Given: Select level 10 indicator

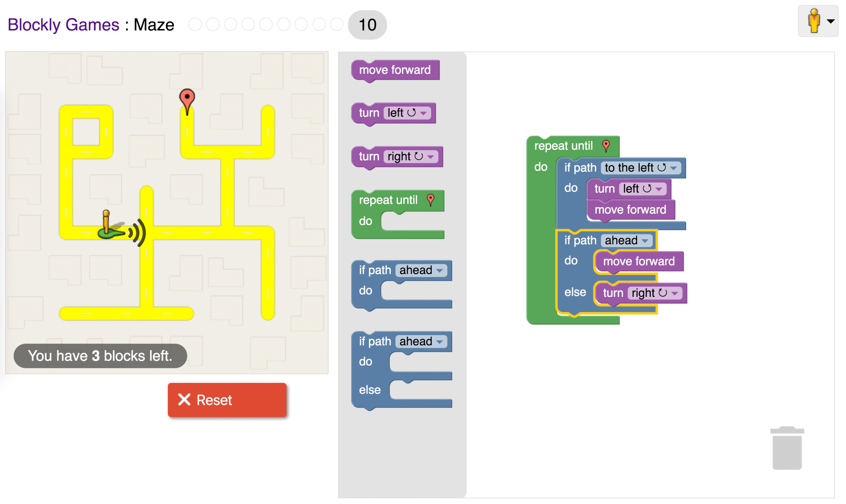Looking at the screenshot, I should tap(367, 24).
